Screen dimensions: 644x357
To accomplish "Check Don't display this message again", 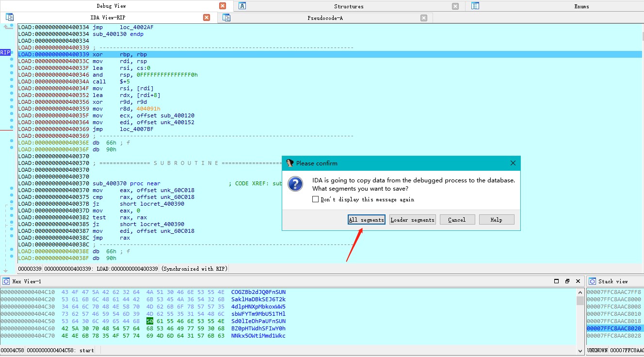I will click(316, 199).
